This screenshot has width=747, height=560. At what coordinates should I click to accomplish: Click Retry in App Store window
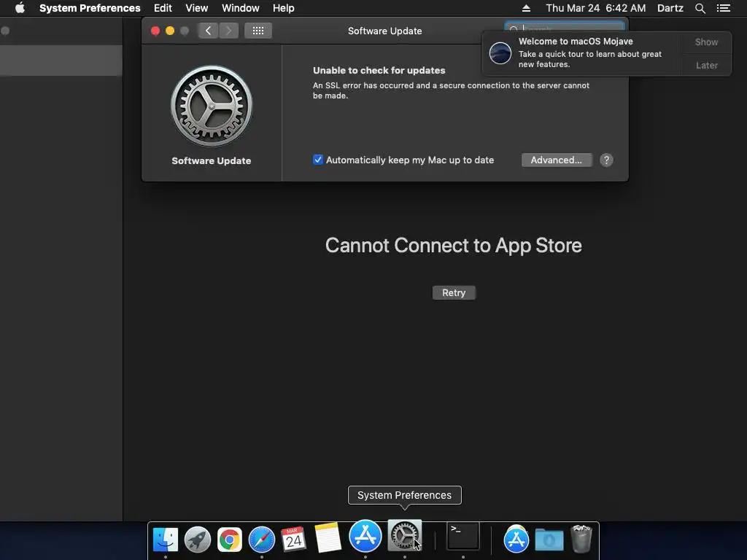pyautogui.click(x=454, y=293)
